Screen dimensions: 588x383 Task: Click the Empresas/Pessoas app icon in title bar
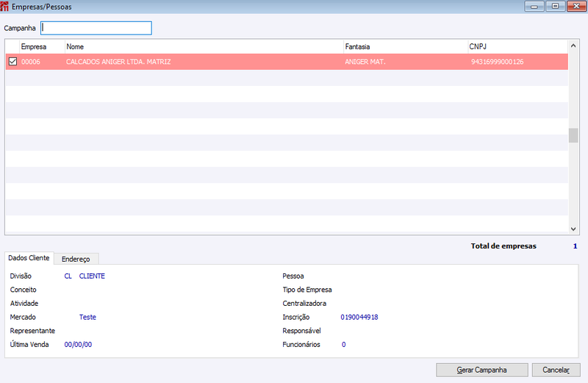tap(4, 7)
